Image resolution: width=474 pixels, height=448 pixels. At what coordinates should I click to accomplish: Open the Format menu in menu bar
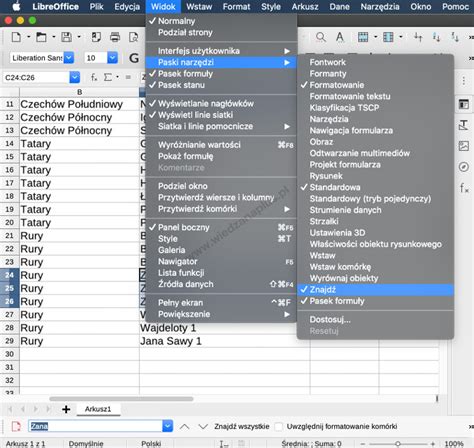click(236, 7)
